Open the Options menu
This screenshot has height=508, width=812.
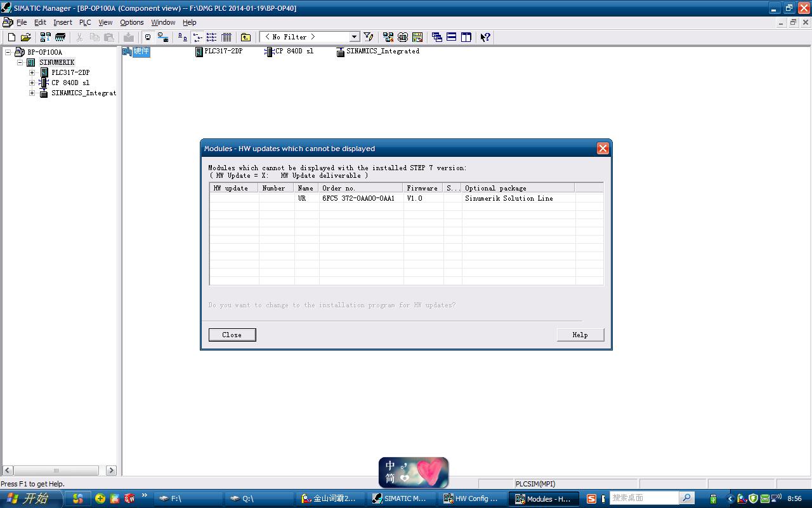click(x=132, y=22)
